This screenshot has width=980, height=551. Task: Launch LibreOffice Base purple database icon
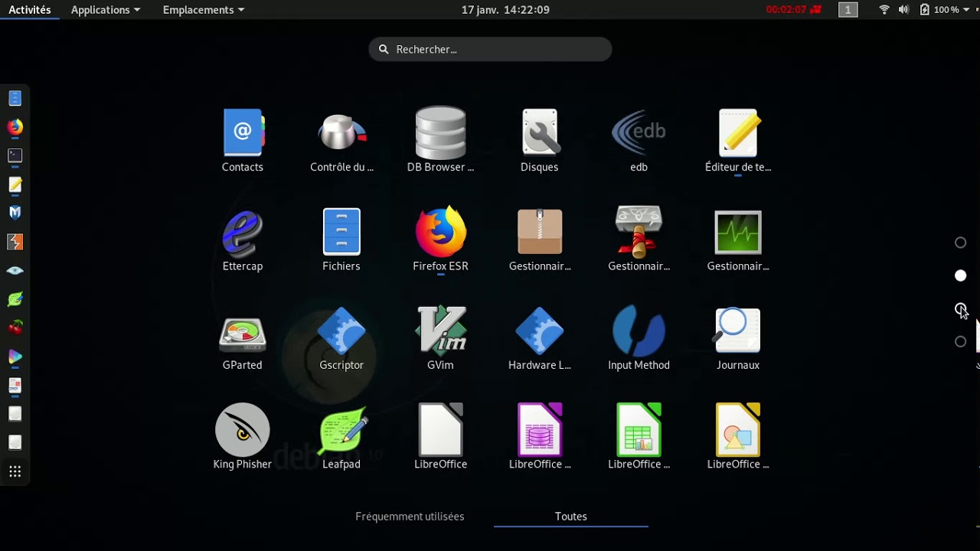coord(540,439)
